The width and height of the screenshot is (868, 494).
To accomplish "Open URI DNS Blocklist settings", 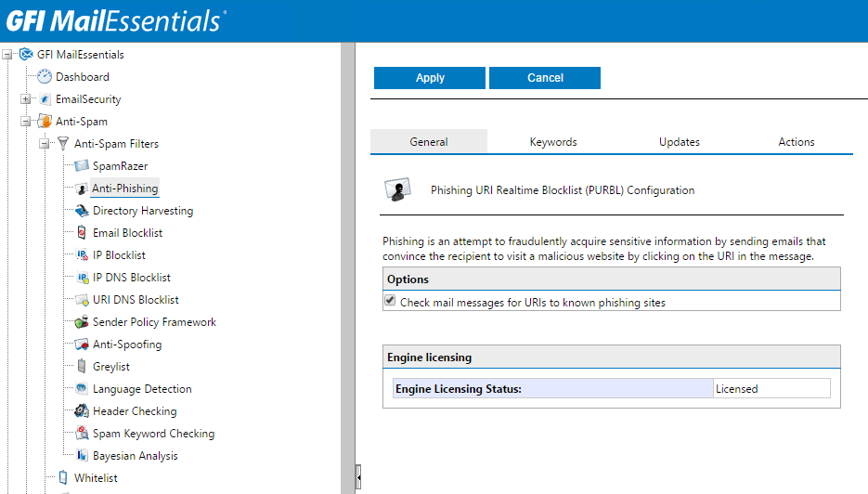I will (136, 300).
